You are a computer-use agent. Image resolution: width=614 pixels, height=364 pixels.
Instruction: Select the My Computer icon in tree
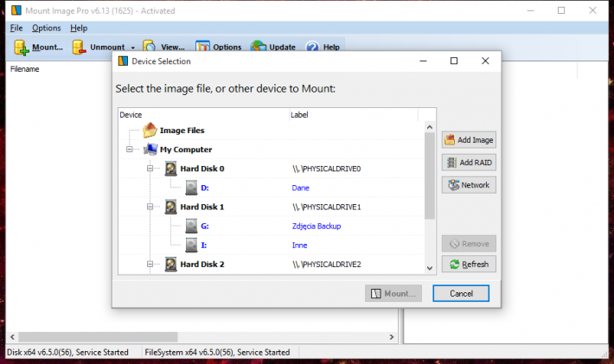(150, 149)
